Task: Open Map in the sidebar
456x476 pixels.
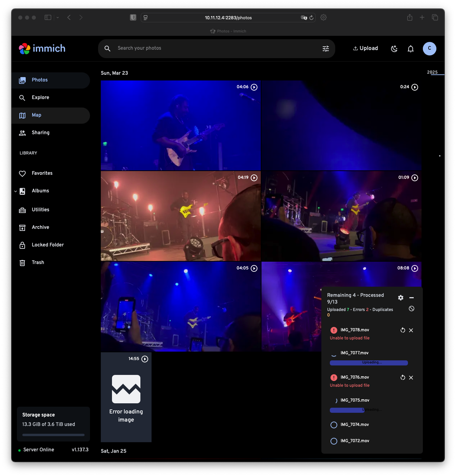Action: (51, 115)
